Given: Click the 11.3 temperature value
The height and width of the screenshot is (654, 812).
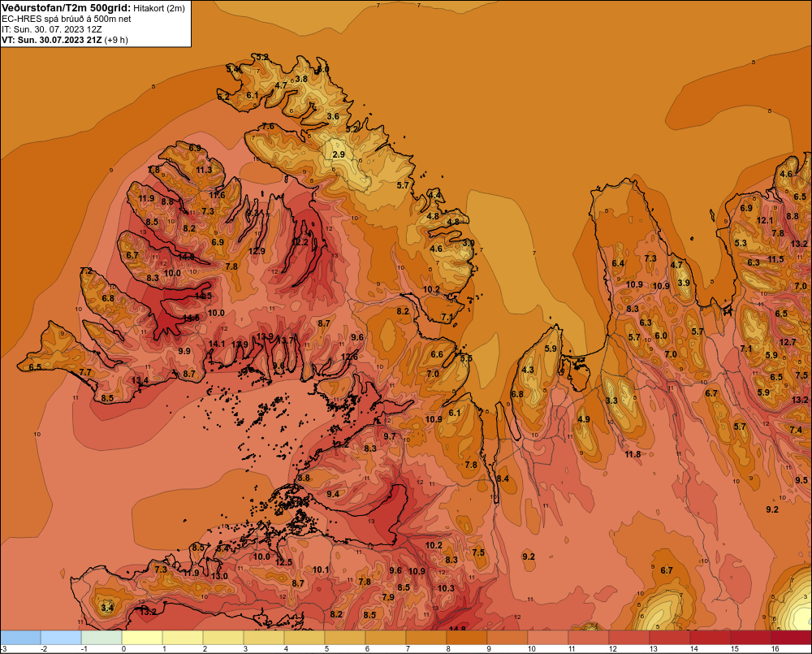Looking at the screenshot, I should [x=204, y=170].
